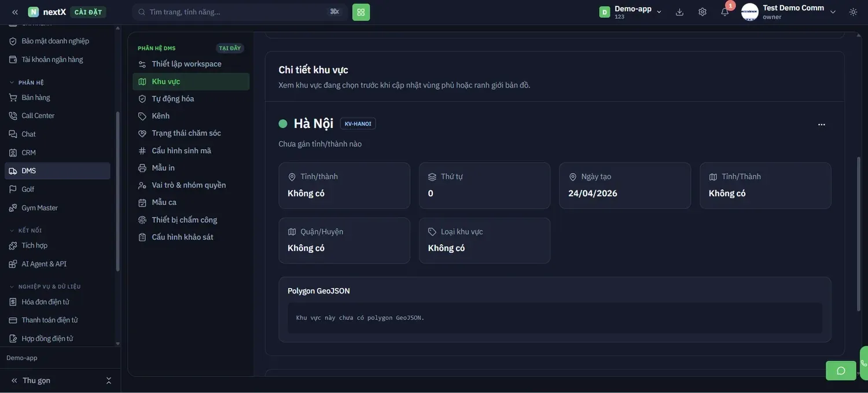Click the nextX logo icon
This screenshot has height=393, width=868.
point(34,12)
